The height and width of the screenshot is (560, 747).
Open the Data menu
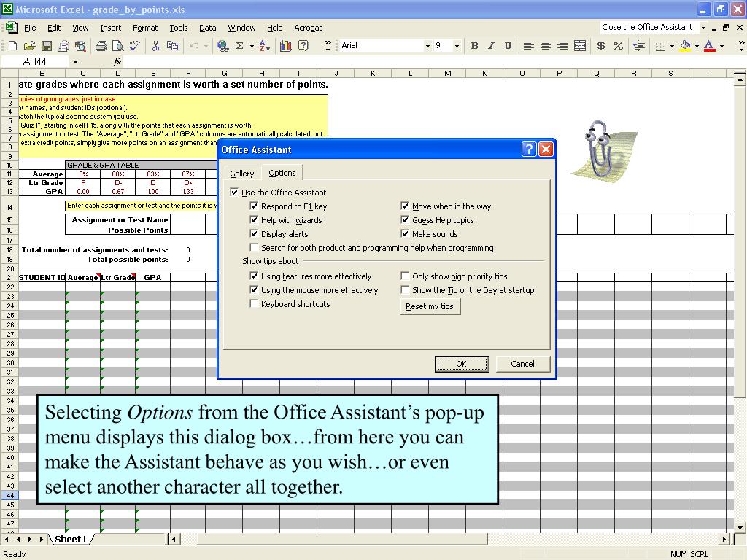click(x=207, y=28)
